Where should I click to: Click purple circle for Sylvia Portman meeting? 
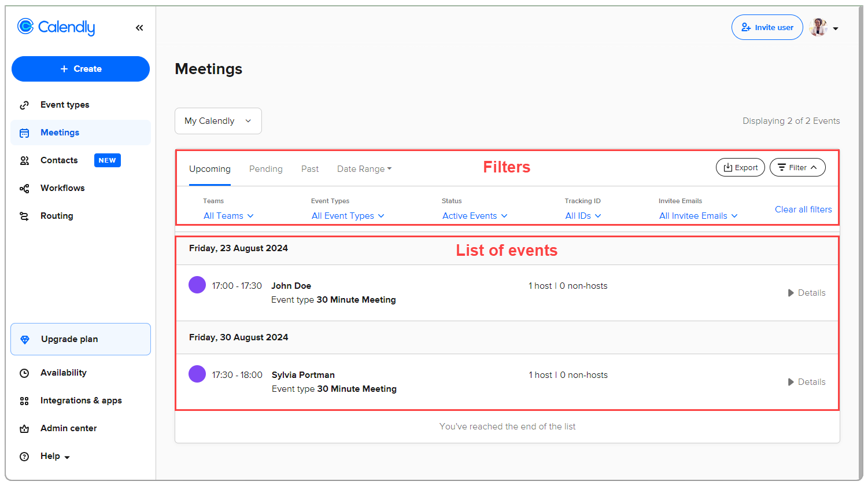[x=197, y=374]
